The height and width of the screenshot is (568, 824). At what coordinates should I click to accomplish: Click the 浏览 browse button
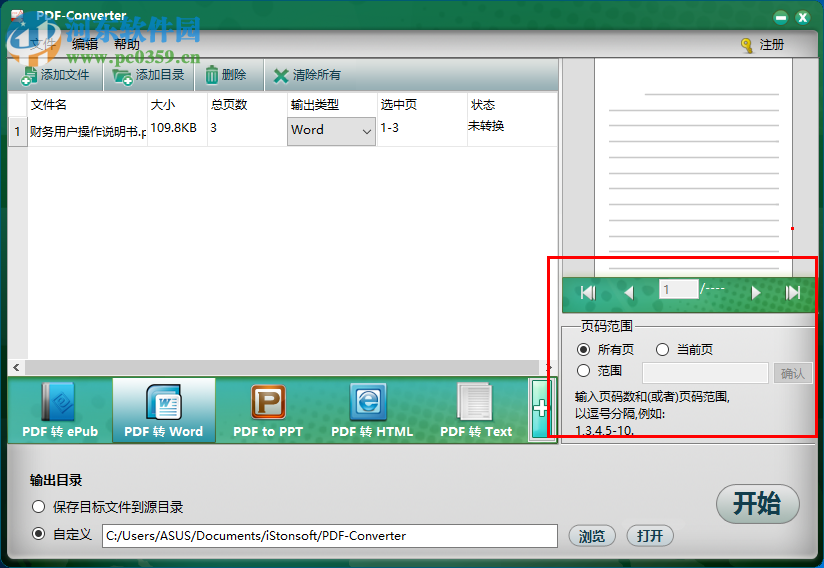(x=592, y=536)
